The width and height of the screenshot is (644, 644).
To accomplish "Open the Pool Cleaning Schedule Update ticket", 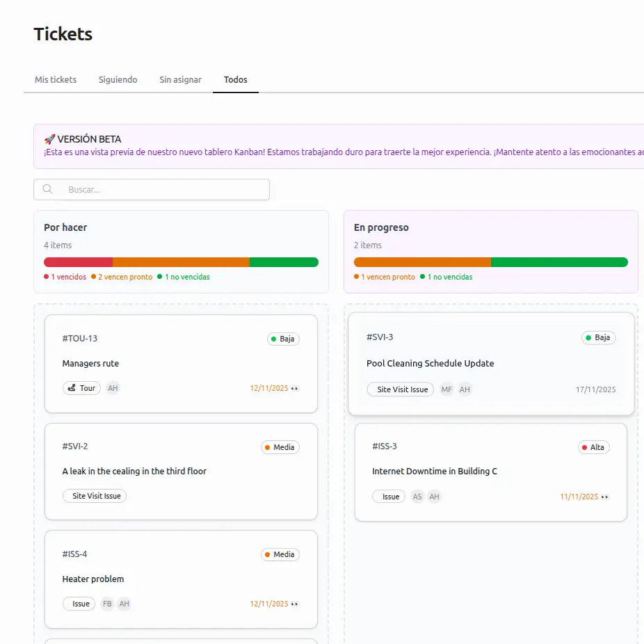I will tap(430, 363).
